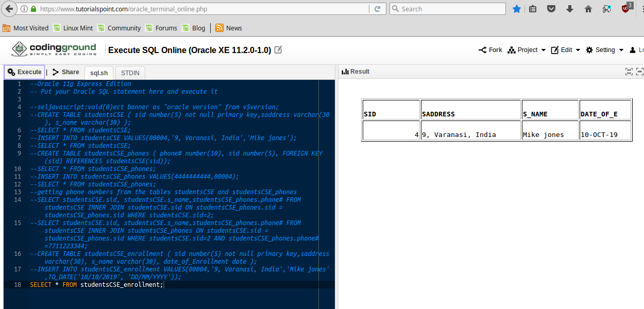Click the Coding Ground logo
644x309 pixels.
pos(53,49)
